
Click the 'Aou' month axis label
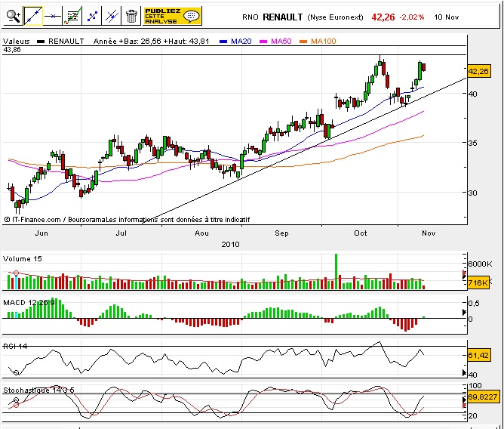click(x=201, y=233)
